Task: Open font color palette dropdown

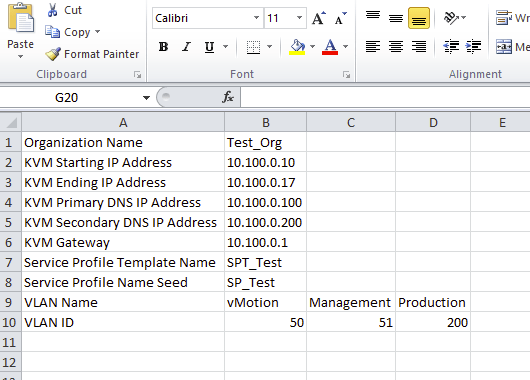Action: 345,47
